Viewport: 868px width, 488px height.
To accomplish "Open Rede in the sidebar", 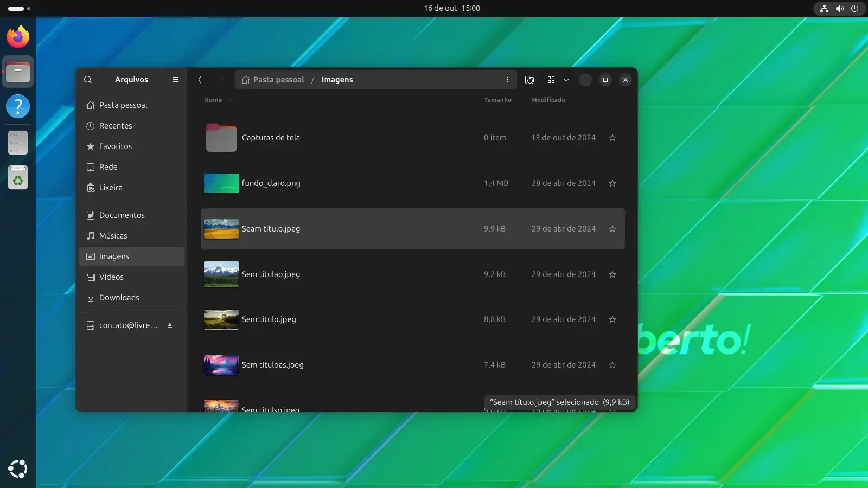I will [131, 167].
